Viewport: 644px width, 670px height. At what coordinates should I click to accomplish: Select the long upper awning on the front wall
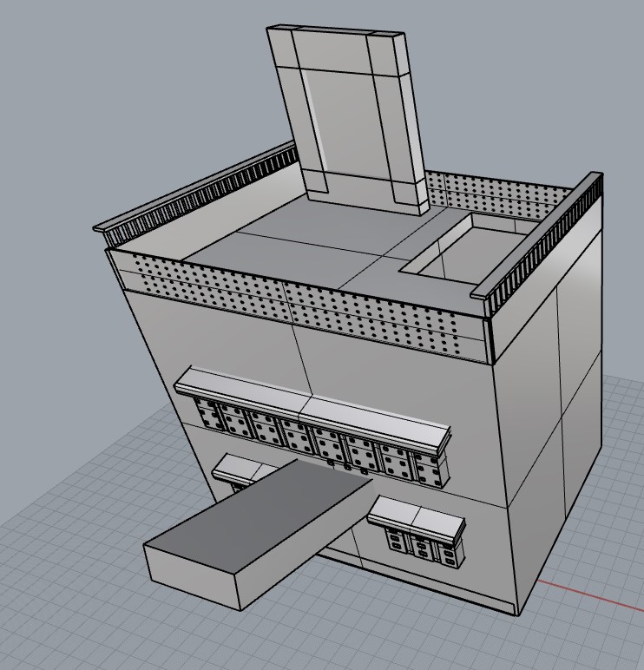tap(312, 410)
